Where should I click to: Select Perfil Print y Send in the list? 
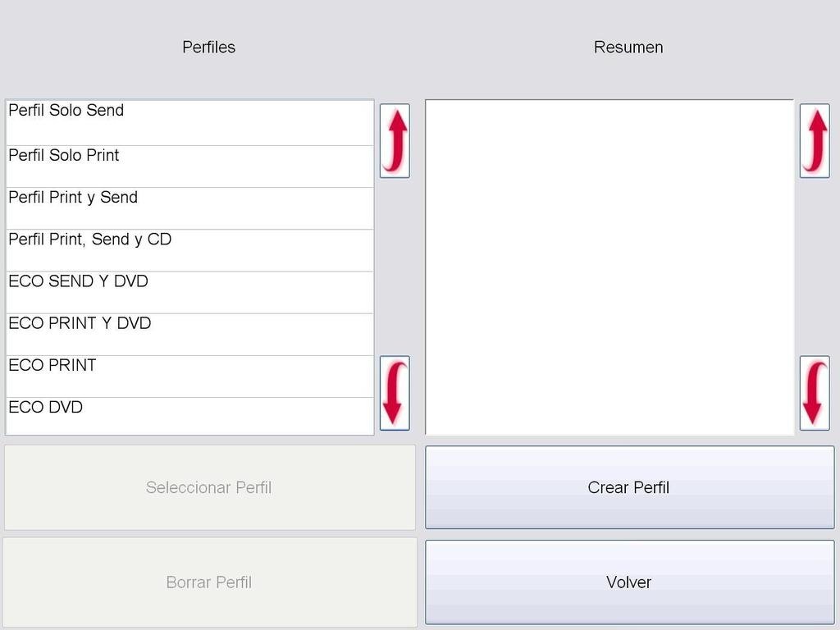189,209
